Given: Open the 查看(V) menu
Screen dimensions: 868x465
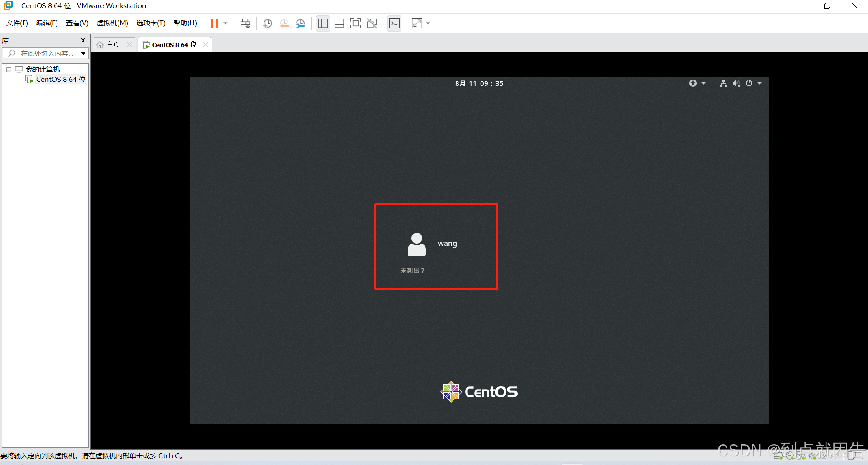Looking at the screenshot, I should (x=77, y=23).
